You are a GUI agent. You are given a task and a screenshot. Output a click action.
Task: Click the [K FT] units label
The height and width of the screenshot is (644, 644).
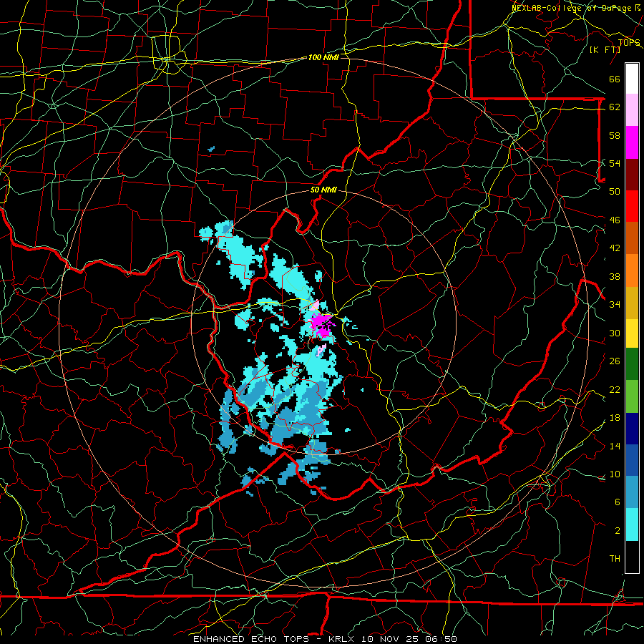605,49
